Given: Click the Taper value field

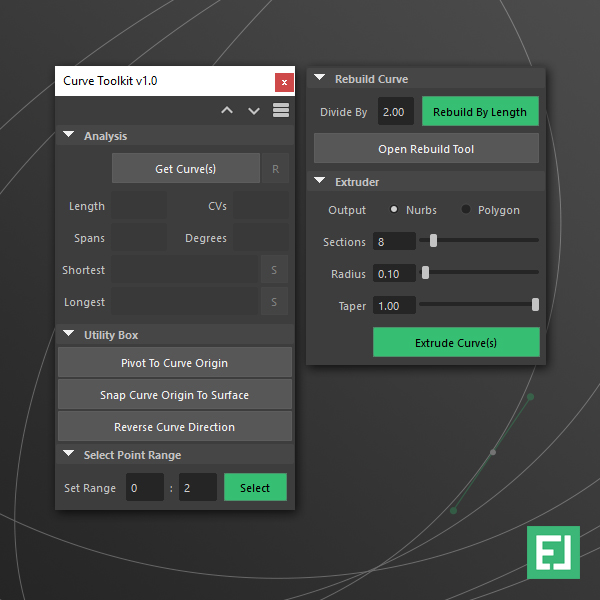Looking at the screenshot, I should [394, 306].
